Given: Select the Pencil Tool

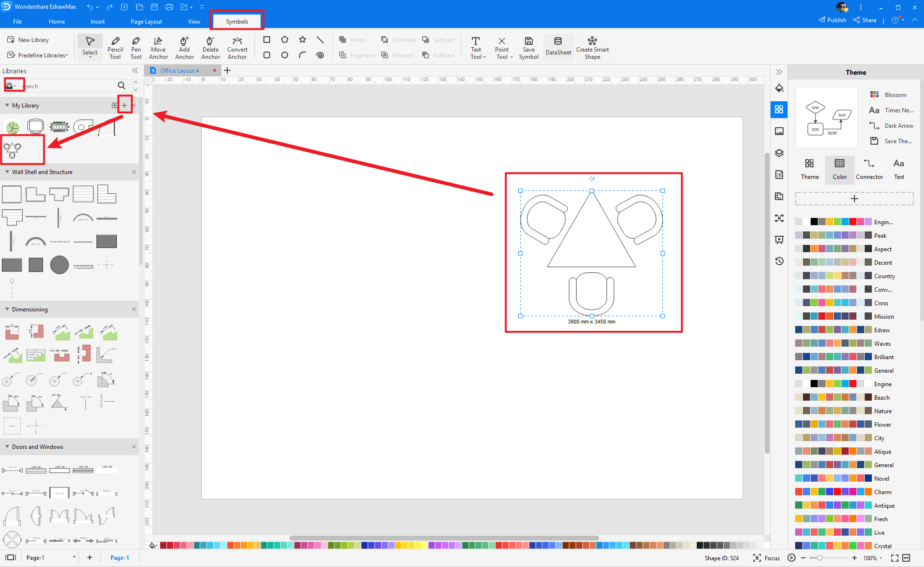Looking at the screenshot, I should point(115,48).
